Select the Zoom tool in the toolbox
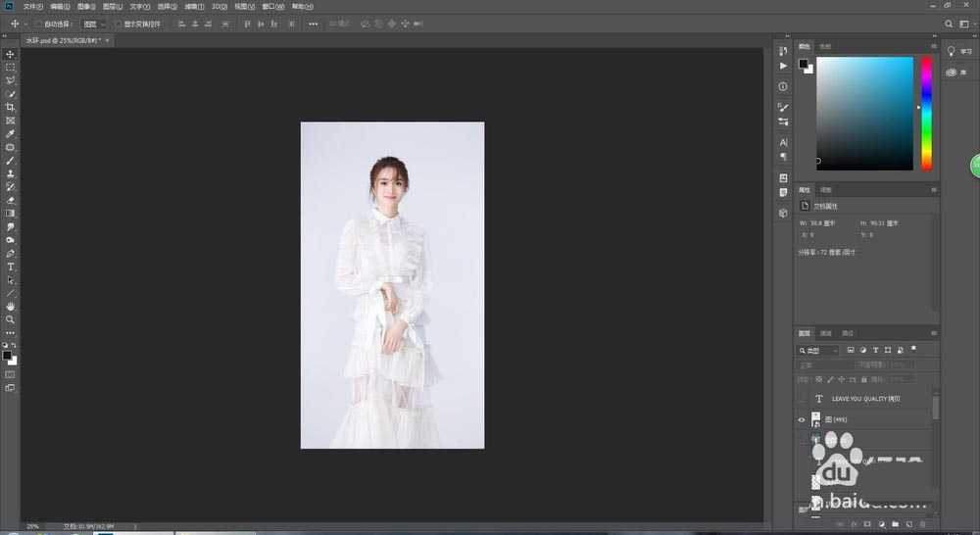This screenshot has height=535, width=980. (11, 319)
